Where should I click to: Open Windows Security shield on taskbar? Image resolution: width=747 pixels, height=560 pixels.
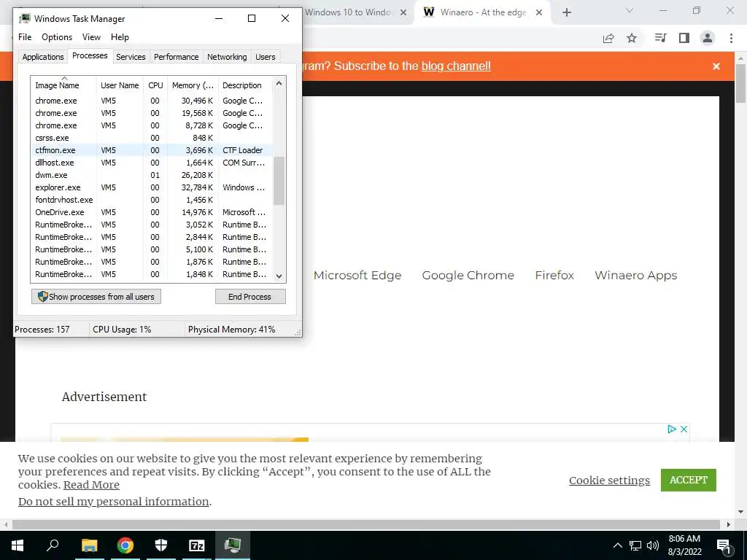tap(161, 545)
